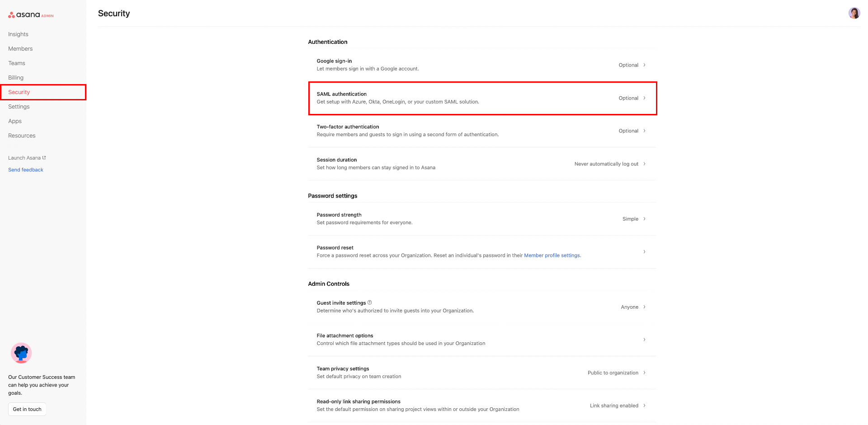
Task: Click the Get in touch button
Action: pyautogui.click(x=27, y=409)
